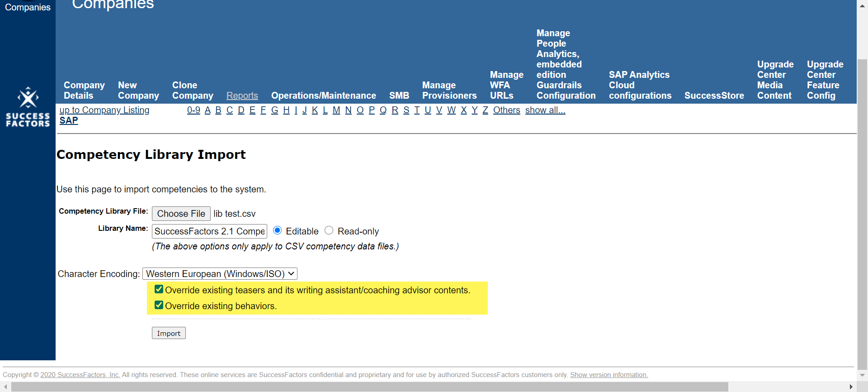Filter companies by letter Z
The height and width of the screenshot is (392, 868).
[485, 110]
